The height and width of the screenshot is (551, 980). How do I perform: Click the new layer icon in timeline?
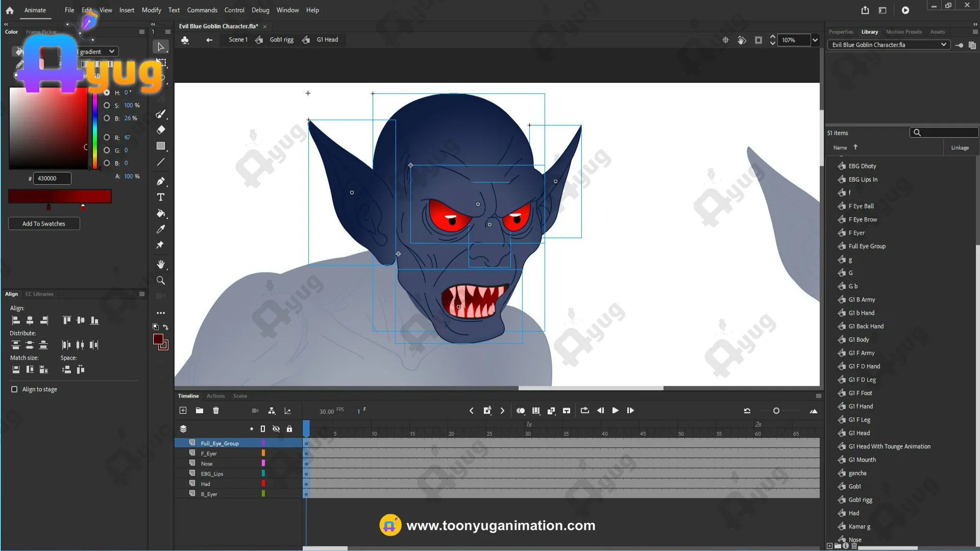click(183, 411)
